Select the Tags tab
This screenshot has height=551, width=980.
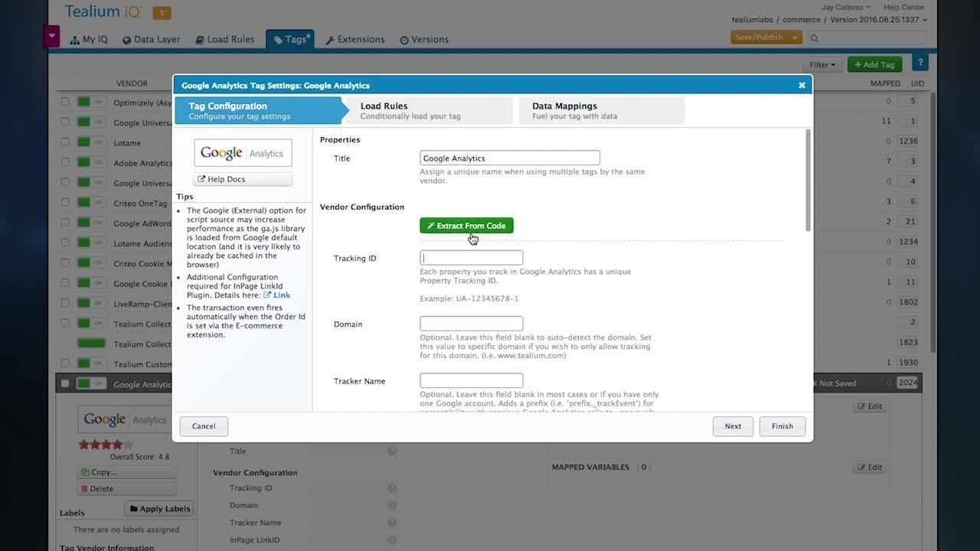coord(290,39)
